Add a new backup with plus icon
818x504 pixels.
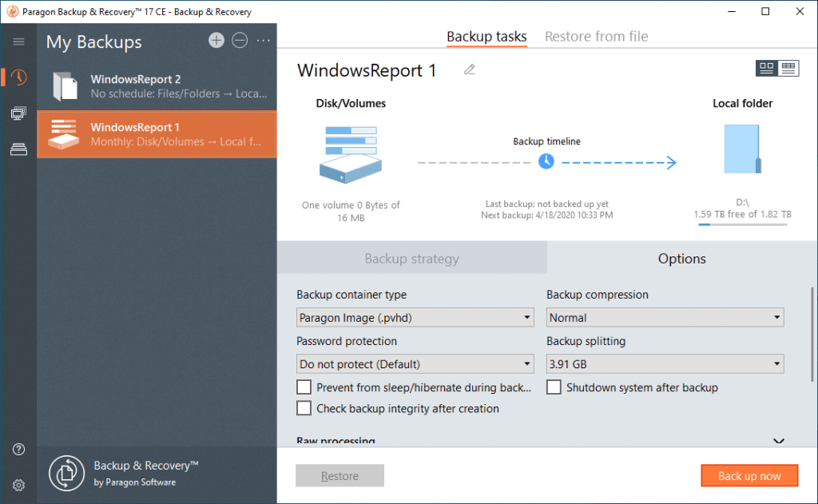pyautogui.click(x=216, y=40)
